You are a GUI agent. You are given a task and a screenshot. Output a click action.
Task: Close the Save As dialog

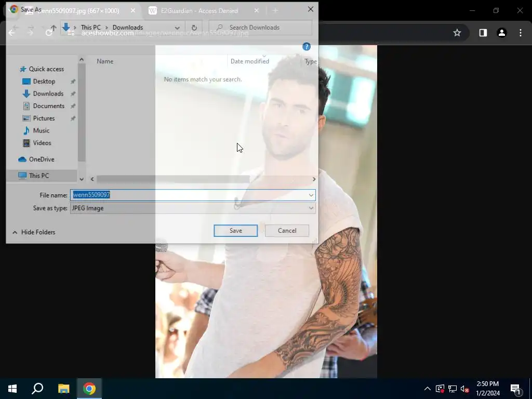pos(311,9)
